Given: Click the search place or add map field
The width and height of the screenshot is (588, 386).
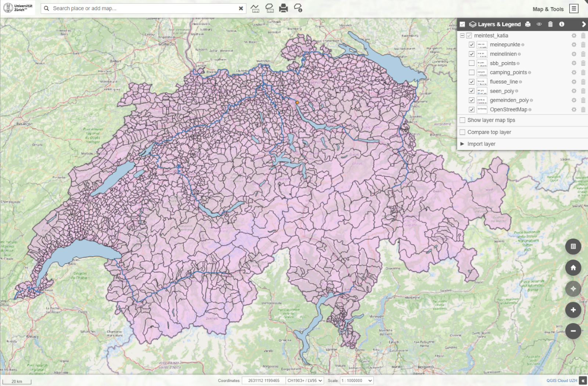Looking at the screenshot, I should click(x=143, y=8).
